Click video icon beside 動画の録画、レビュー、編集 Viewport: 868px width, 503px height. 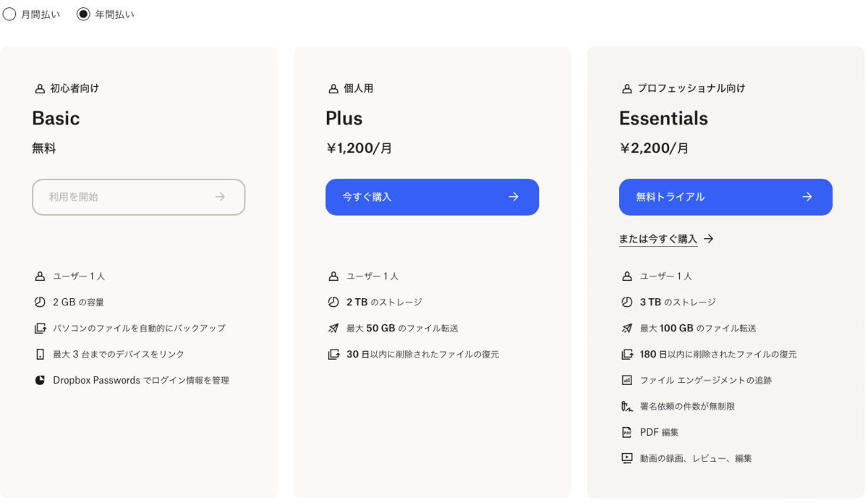(627, 459)
